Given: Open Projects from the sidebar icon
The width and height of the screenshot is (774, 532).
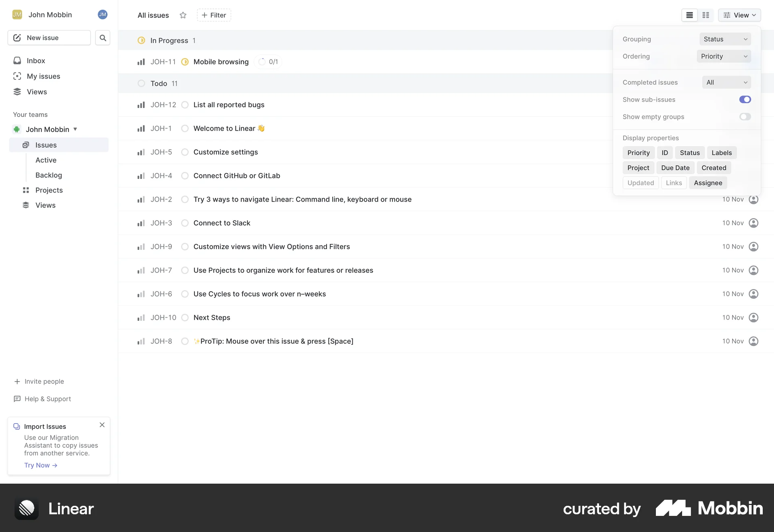Looking at the screenshot, I should pos(26,190).
